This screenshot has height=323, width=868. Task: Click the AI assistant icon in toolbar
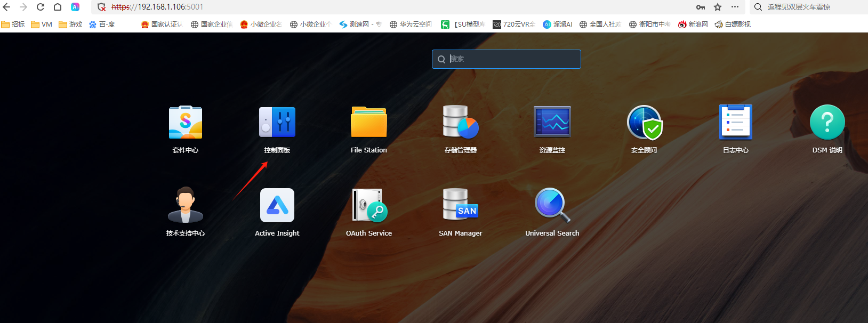[x=75, y=7]
